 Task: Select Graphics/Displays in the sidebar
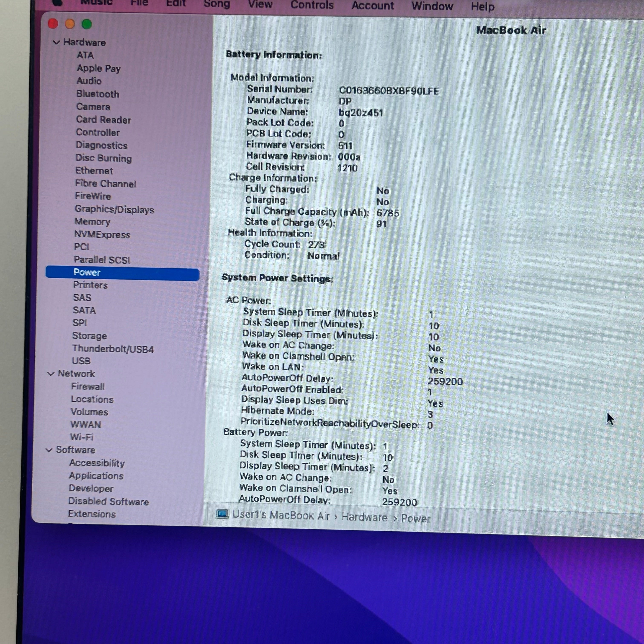tap(114, 209)
